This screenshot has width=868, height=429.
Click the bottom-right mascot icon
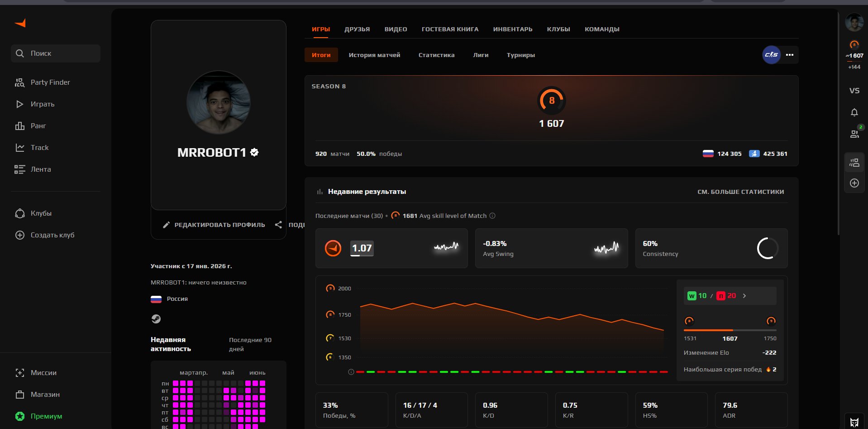[854, 422]
